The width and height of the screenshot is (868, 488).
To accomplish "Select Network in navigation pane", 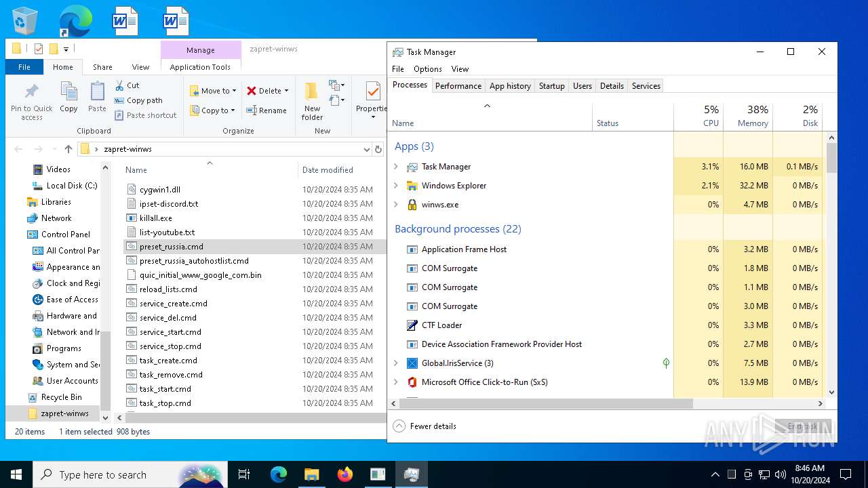I will 56,218.
